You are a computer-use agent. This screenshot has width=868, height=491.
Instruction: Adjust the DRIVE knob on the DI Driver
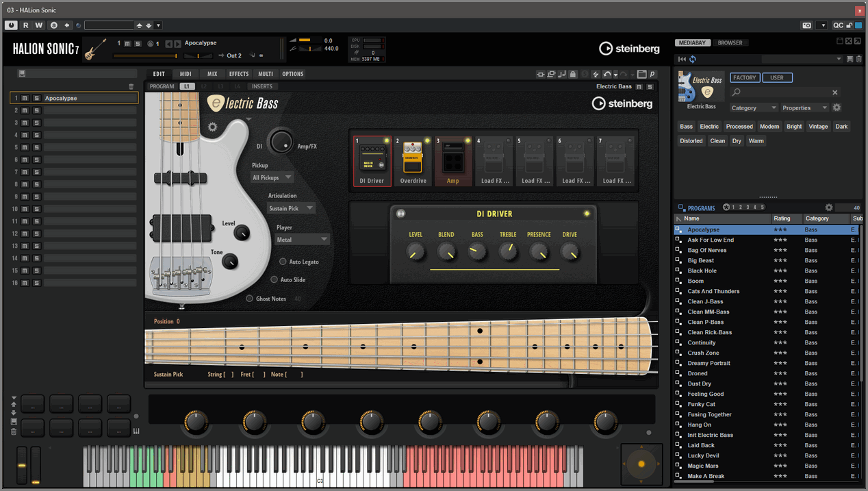570,253
